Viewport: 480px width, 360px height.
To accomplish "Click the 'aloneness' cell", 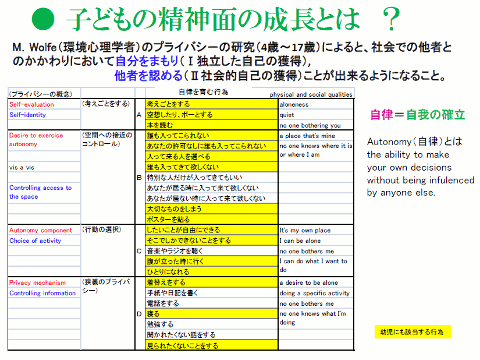I will 316,104.
